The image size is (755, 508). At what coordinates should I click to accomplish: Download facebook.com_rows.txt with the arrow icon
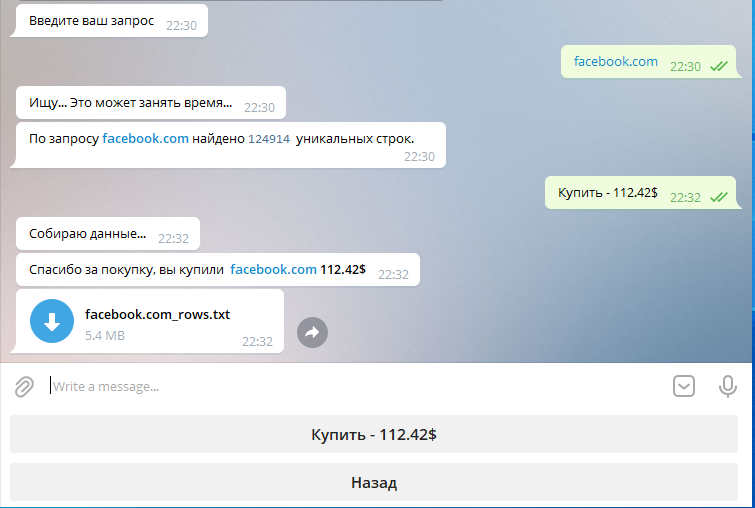pos(52,321)
